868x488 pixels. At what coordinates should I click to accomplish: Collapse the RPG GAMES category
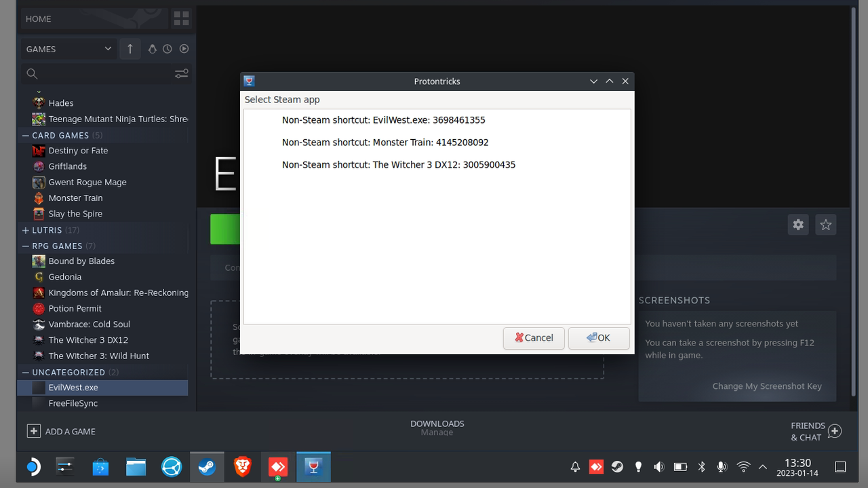(26, 246)
